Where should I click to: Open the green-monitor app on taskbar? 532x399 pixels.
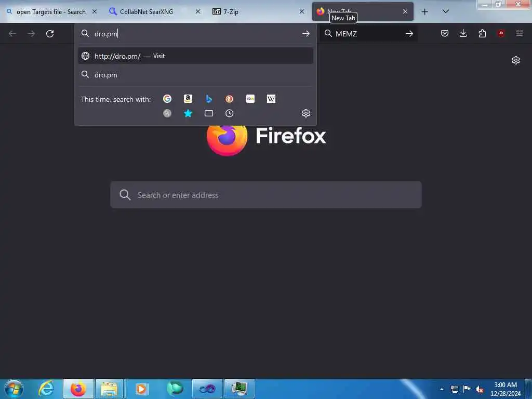(x=239, y=389)
